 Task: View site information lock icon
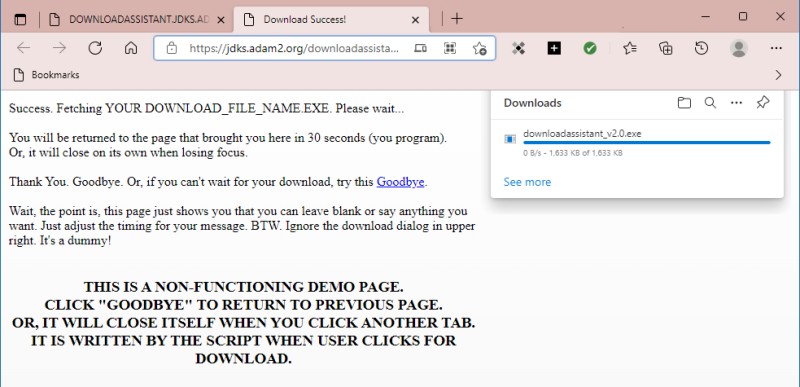172,48
